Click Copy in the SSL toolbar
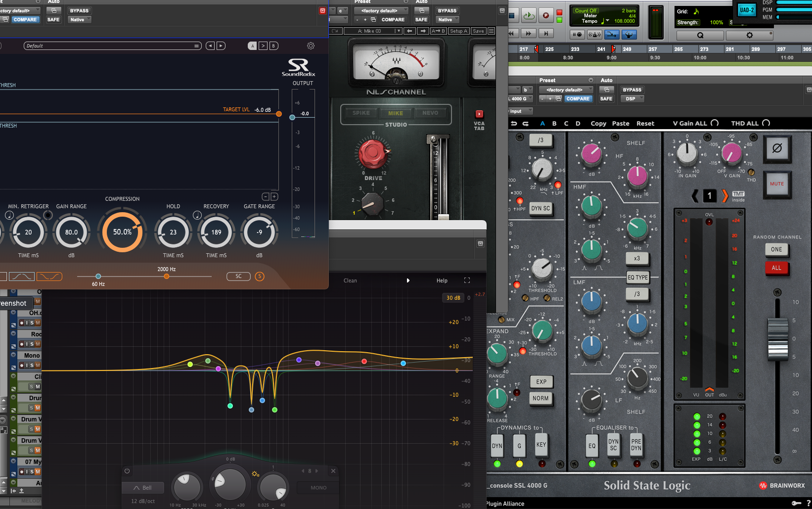This screenshot has height=509, width=812. point(598,124)
